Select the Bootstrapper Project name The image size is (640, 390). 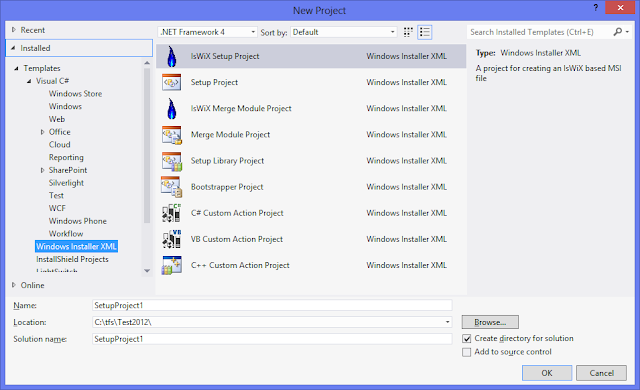[x=227, y=187]
